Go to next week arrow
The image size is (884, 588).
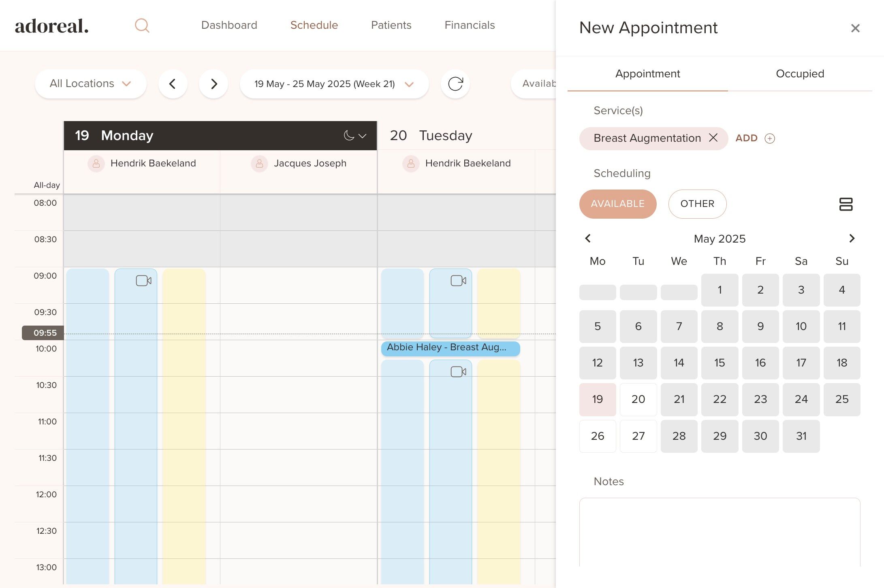coord(214,84)
